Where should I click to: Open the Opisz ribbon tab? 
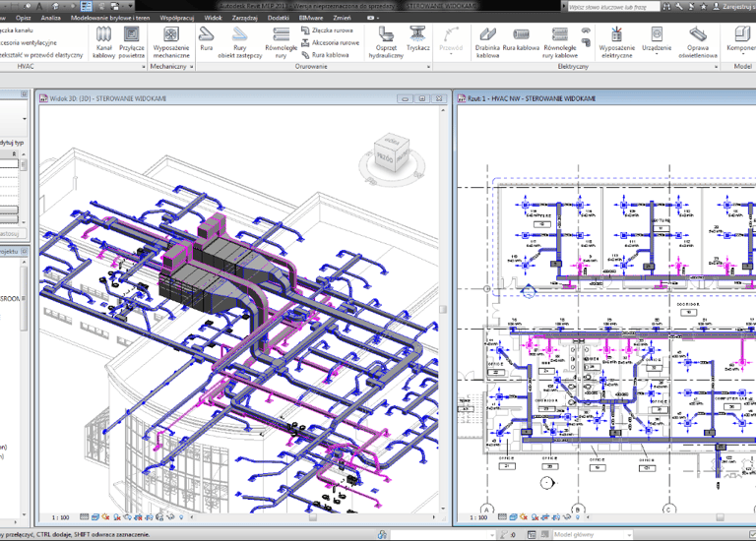pos(24,18)
